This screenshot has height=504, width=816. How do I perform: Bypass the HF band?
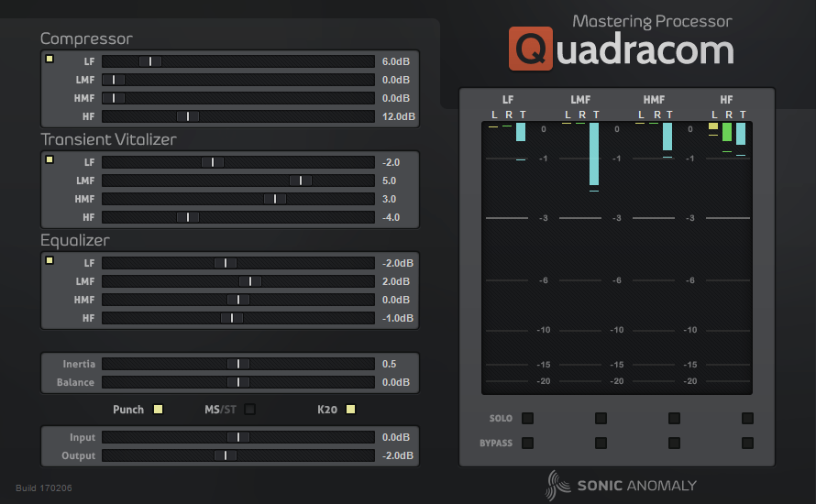[747, 444]
